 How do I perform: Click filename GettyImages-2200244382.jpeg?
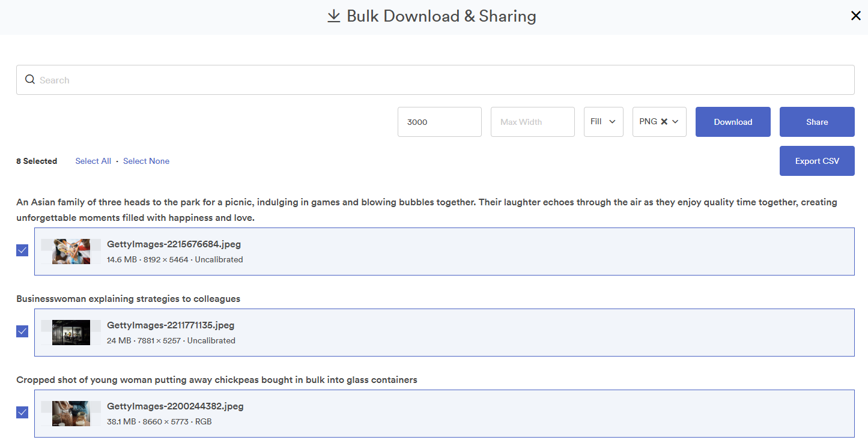click(175, 406)
